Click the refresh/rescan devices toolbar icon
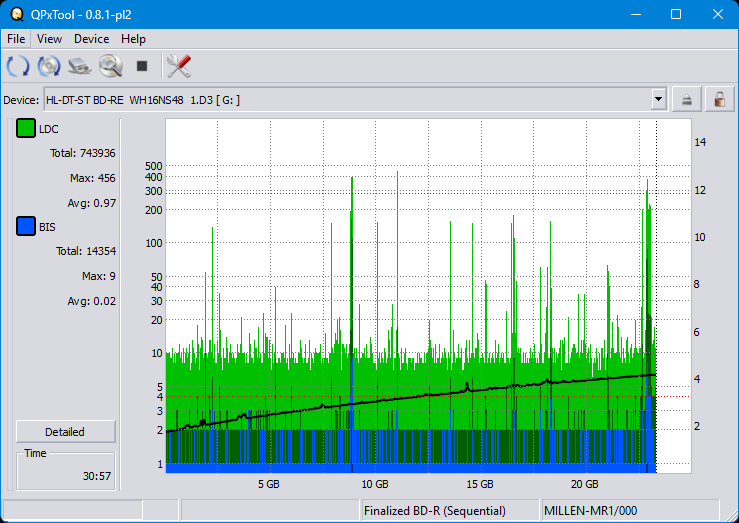The width and height of the screenshot is (739, 523). [x=18, y=67]
